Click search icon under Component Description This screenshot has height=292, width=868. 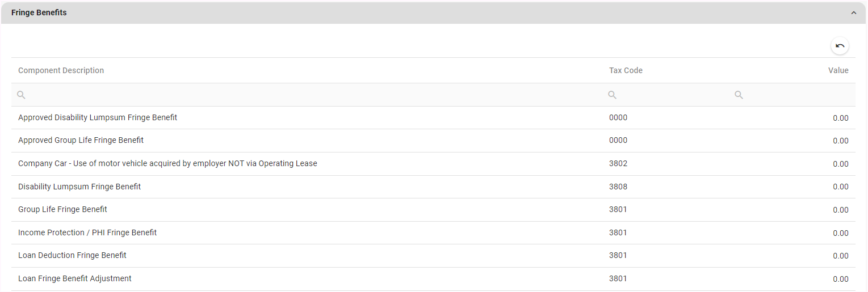(x=21, y=95)
